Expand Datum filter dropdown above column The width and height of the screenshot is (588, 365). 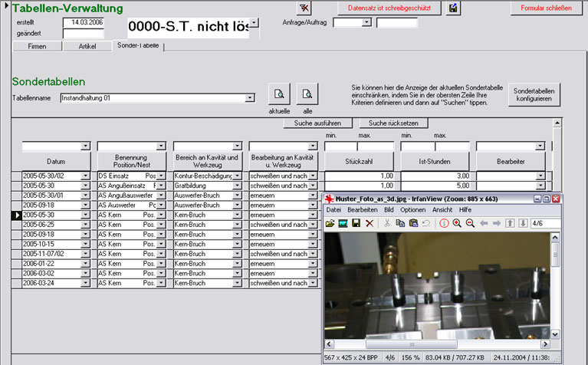click(x=86, y=146)
